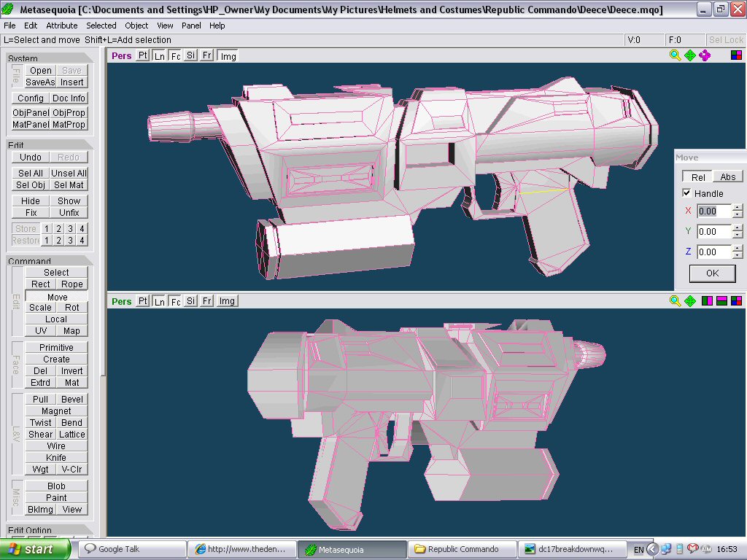
Task: Collapse the System panel header
Action: coord(49,58)
